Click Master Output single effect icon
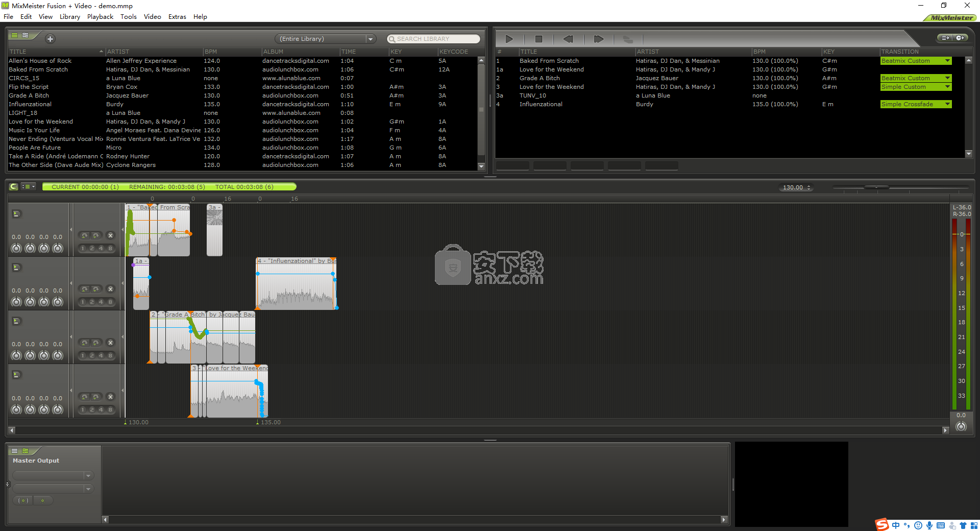Image resolution: width=980 pixels, height=531 pixels. [43, 500]
